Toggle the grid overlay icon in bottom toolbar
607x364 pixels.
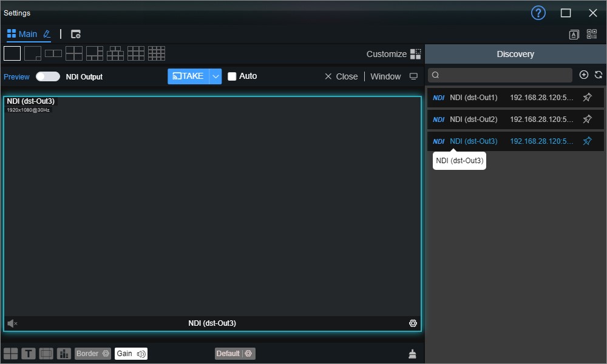pos(11,354)
